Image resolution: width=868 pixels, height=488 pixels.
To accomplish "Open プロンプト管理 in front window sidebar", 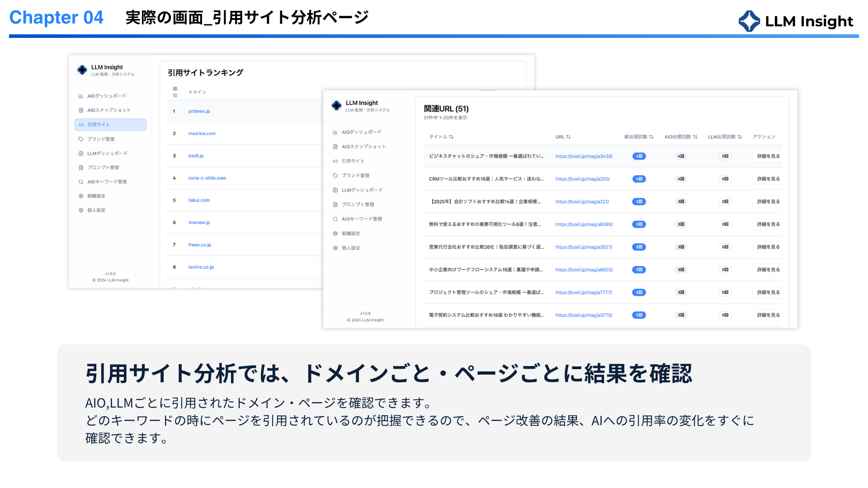I will 358,205.
